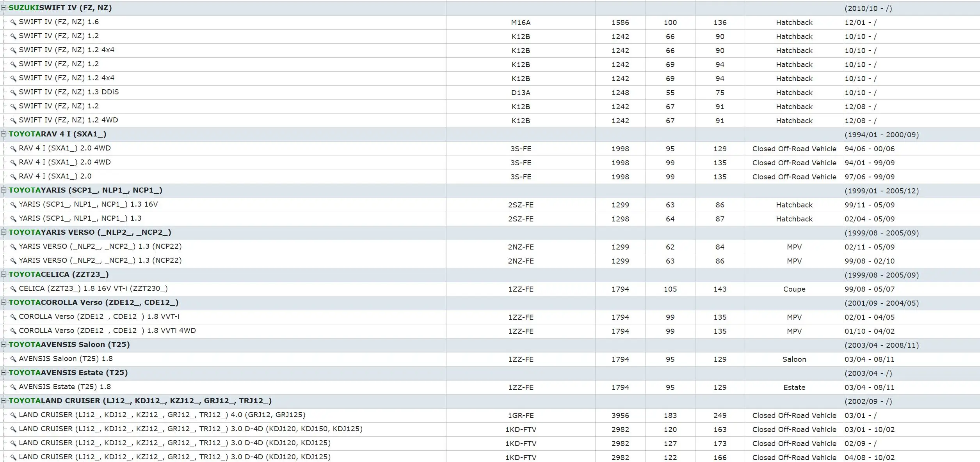Collapse the TOYOTA LAND CRUISER group
This screenshot has width=980, height=462.
click(x=4, y=400)
